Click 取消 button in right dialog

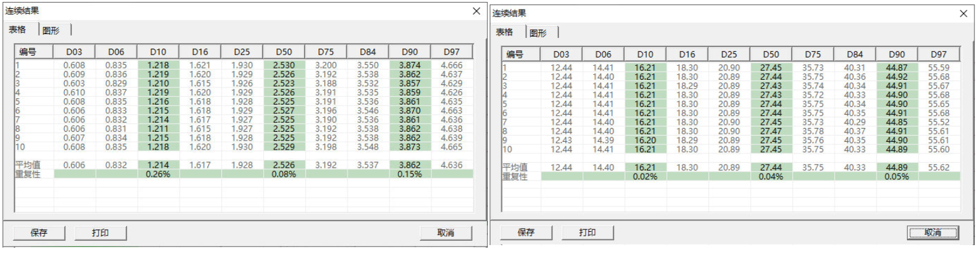click(x=932, y=232)
